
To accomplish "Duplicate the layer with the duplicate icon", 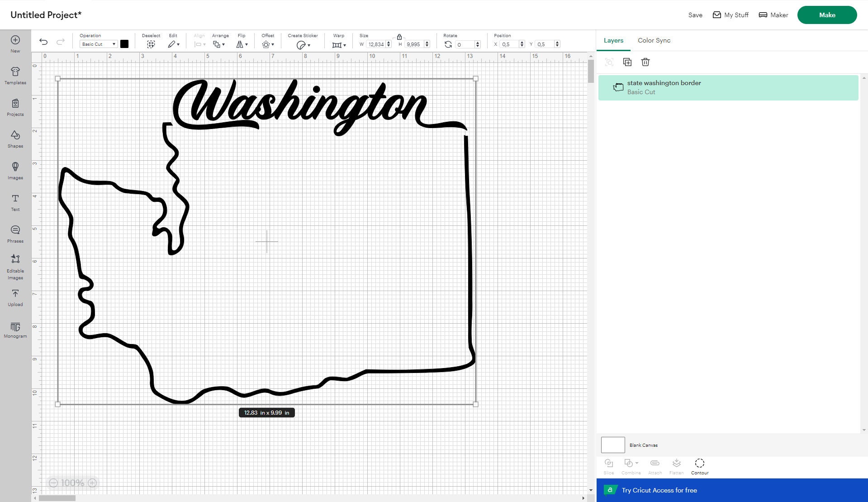I will coord(627,62).
